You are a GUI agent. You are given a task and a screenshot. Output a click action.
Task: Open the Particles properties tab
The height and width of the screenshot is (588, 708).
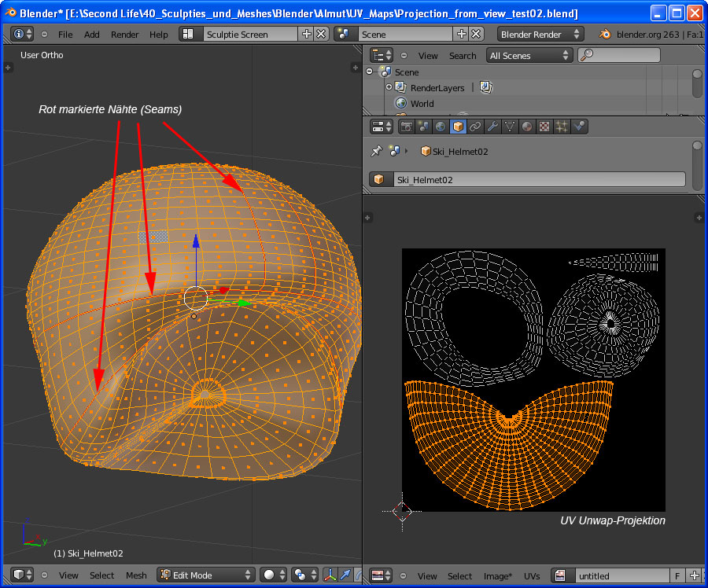point(562,127)
